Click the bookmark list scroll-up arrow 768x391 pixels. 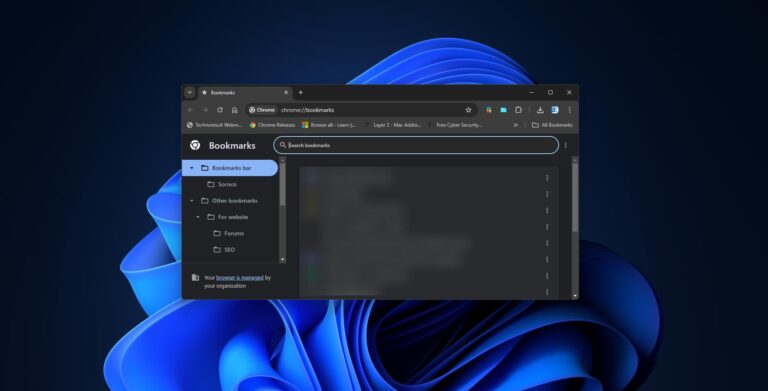pyautogui.click(x=575, y=160)
